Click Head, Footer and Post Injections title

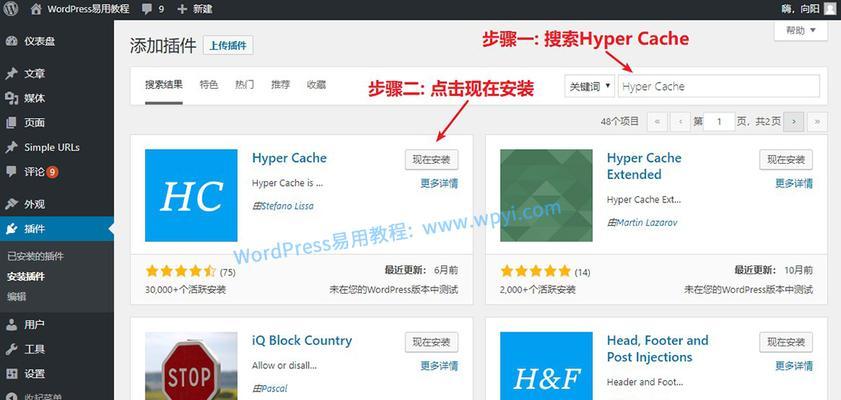click(658, 349)
